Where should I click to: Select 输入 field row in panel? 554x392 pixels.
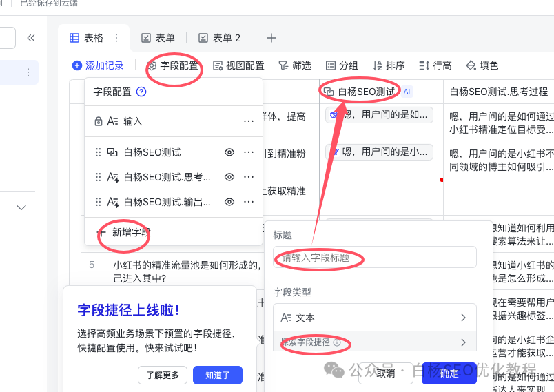tap(174, 121)
